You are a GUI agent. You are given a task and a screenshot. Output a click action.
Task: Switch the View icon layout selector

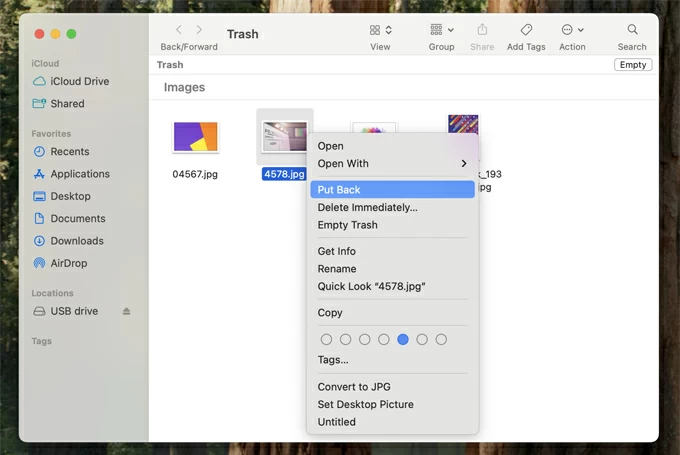tap(380, 31)
